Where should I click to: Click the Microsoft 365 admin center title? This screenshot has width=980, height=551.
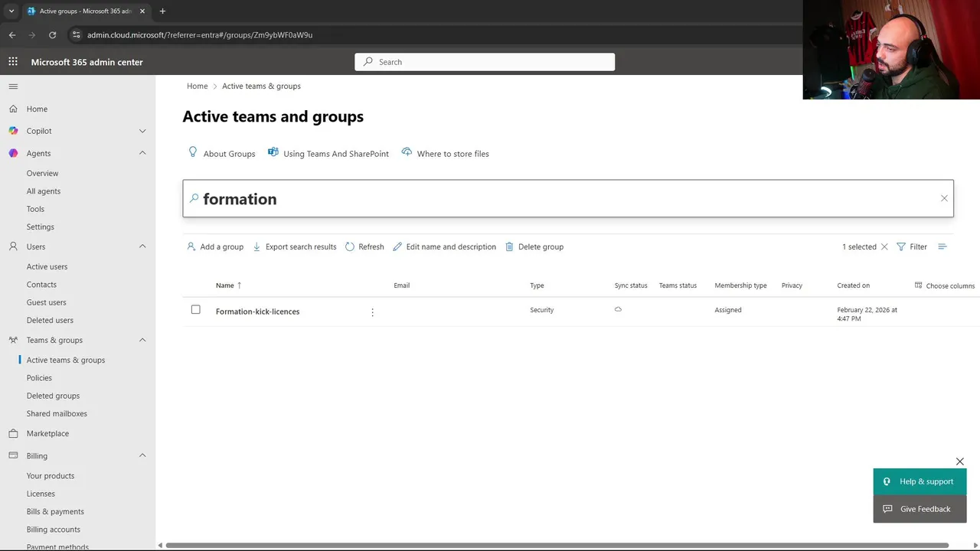tap(87, 62)
